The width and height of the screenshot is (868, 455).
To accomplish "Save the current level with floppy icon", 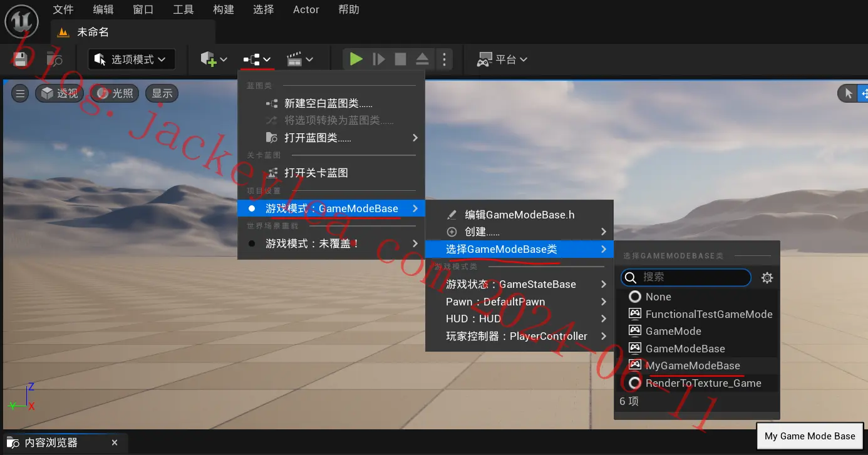I will [x=21, y=59].
